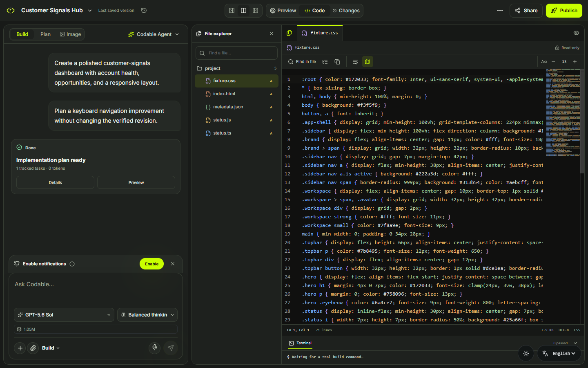This screenshot has width=588, height=368.
Task: Click the Ln 1, Col 1 status entry
Action: pos(298,330)
